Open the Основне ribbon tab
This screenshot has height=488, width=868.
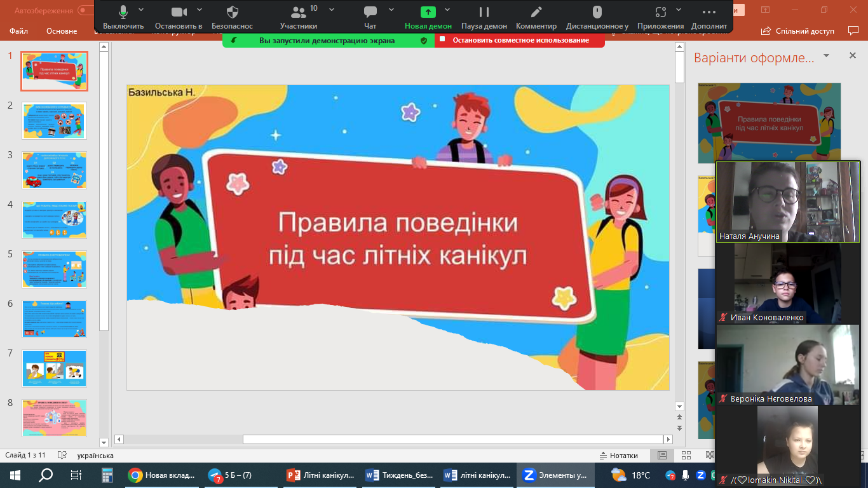click(62, 30)
